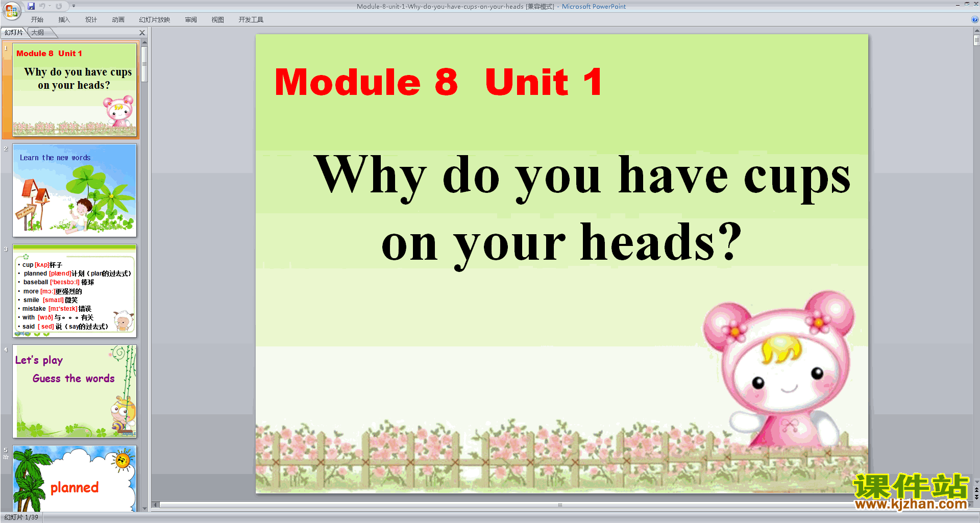Open the 开始 ribbon tab
980x523 pixels.
pos(37,20)
